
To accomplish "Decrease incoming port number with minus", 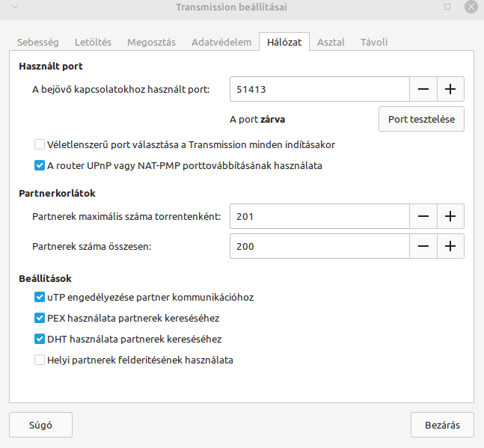I will point(423,89).
